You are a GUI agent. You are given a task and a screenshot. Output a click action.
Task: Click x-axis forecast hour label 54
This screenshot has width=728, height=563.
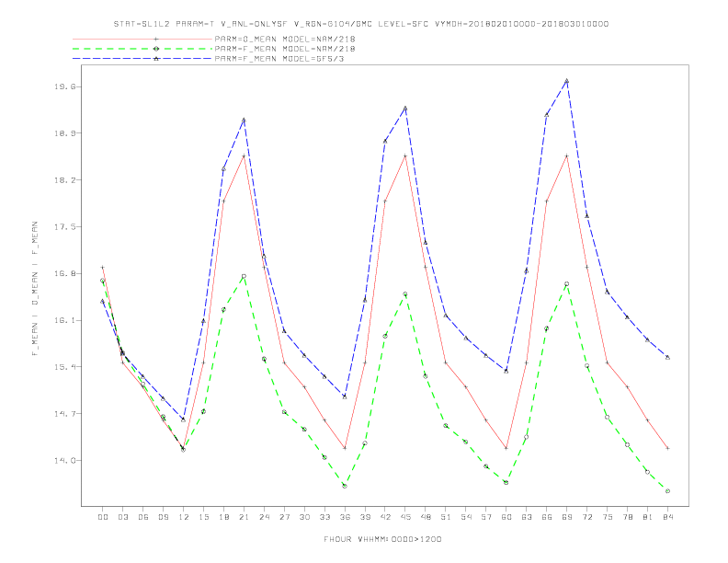[466, 517]
